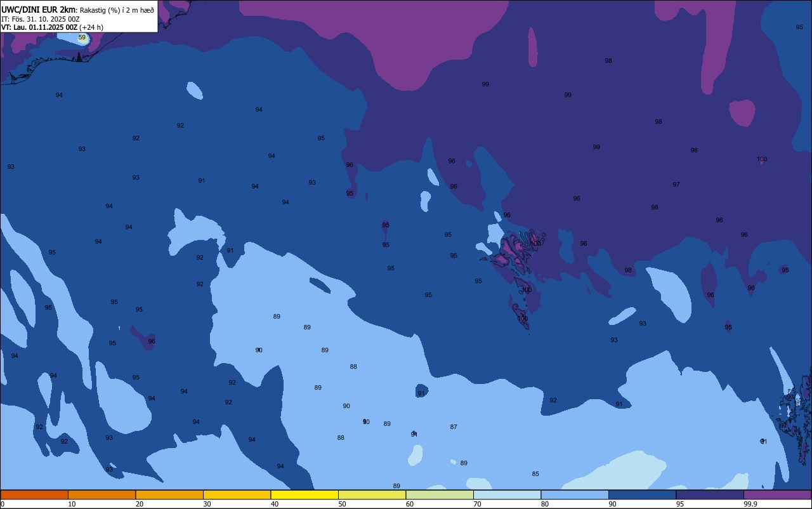
Task: Select the 80–90 light blue legend swatch
Action: pos(575,494)
